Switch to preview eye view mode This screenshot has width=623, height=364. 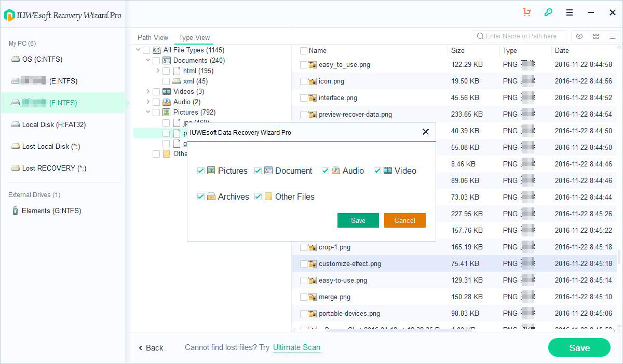click(579, 36)
